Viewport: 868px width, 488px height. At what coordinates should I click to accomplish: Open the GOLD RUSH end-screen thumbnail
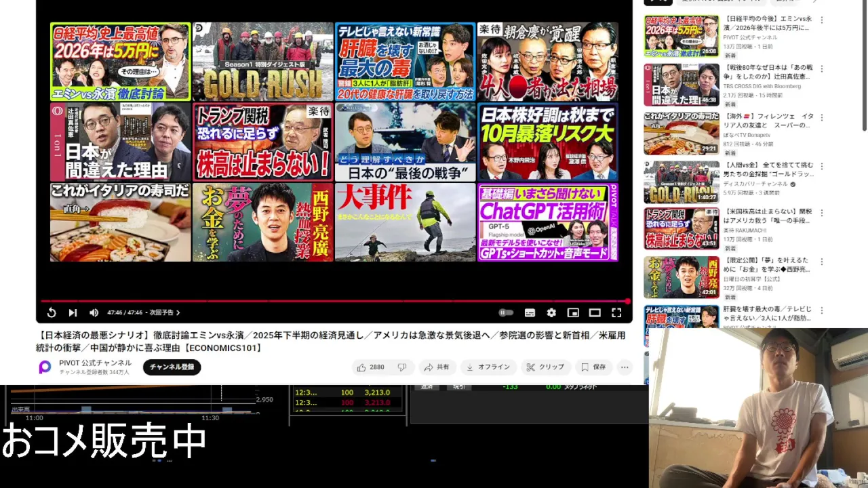[x=263, y=62]
